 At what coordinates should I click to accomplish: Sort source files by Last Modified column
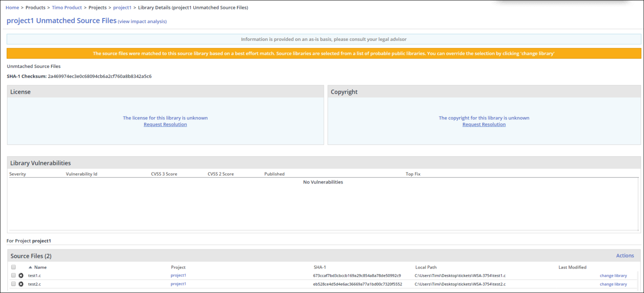[572, 267]
